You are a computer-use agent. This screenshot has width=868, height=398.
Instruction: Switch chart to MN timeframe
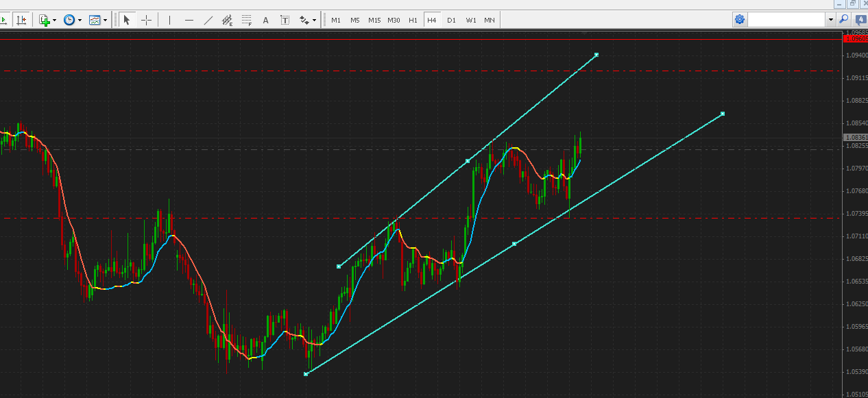490,20
